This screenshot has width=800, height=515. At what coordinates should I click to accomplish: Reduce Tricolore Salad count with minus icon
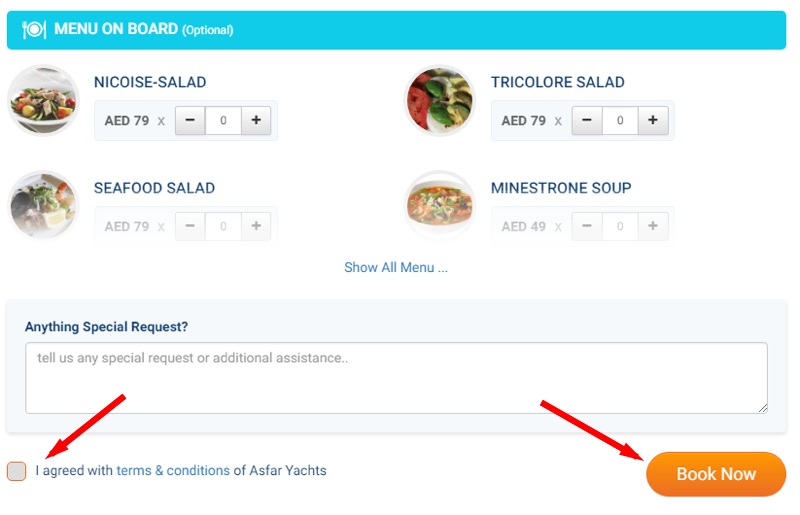(587, 120)
